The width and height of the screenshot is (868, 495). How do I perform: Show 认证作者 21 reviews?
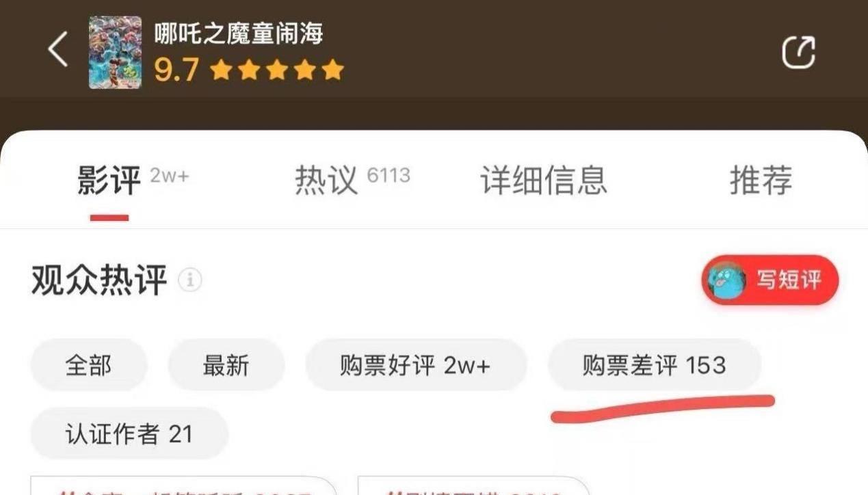click(x=129, y=433)
